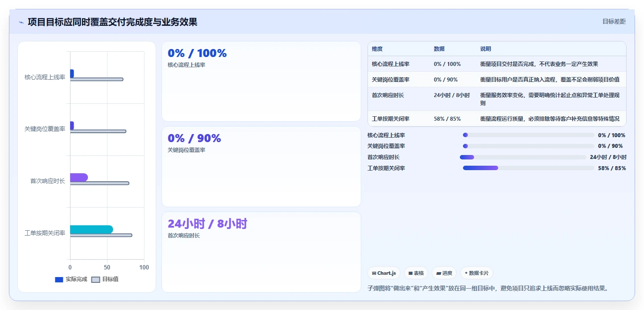Click progress value 0% / 90% at bar end
This screenshot has width=644, height=310.
[611, 146]
